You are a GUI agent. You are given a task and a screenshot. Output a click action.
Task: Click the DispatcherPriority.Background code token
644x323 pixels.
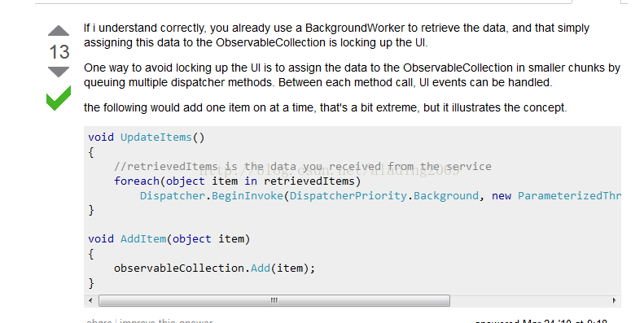point(384,196)
